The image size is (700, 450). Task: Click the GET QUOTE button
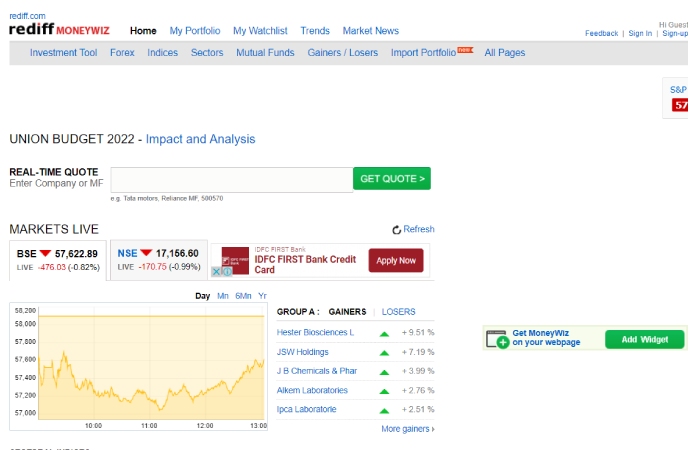tap(392, 179)
